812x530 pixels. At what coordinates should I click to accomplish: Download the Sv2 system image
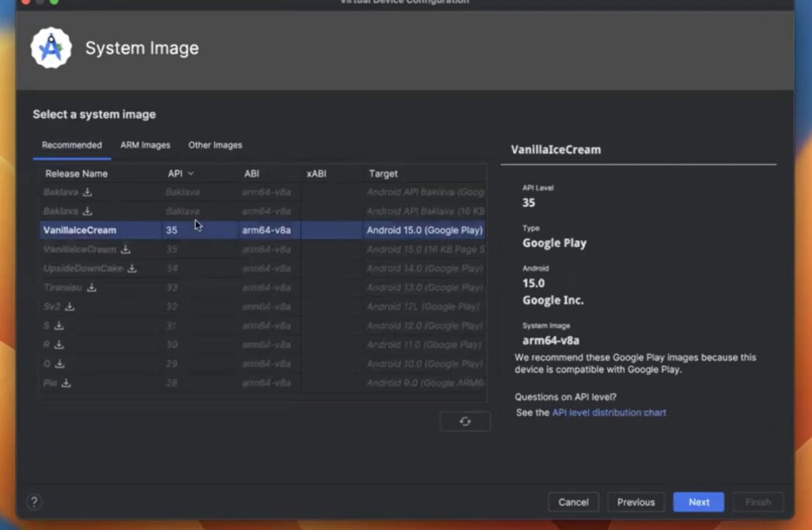click(x=69, y=307)
